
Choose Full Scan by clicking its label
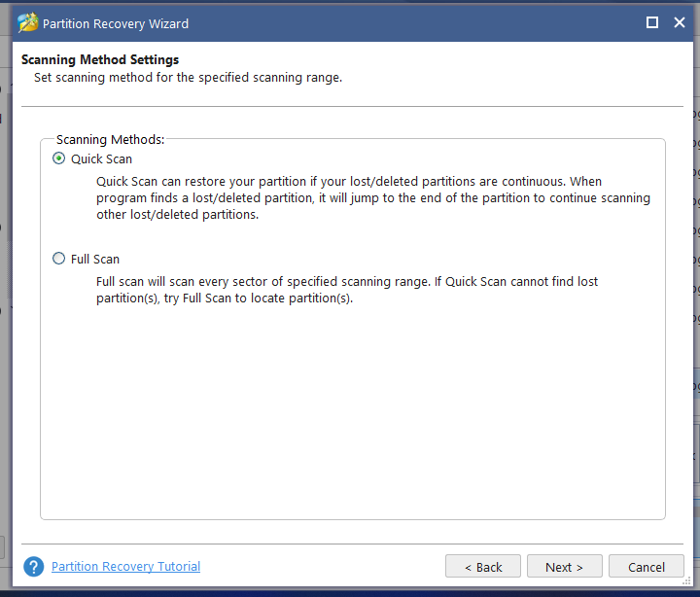(x=95, y=259)
